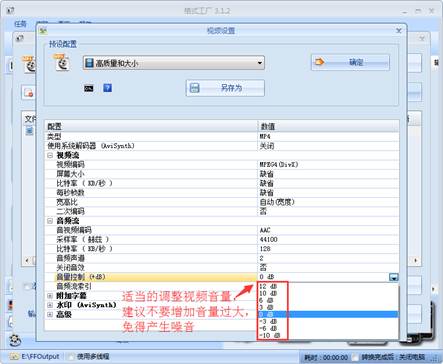Click the 屏幕大小 row
The image size is (443, 364).
(222, 174)
